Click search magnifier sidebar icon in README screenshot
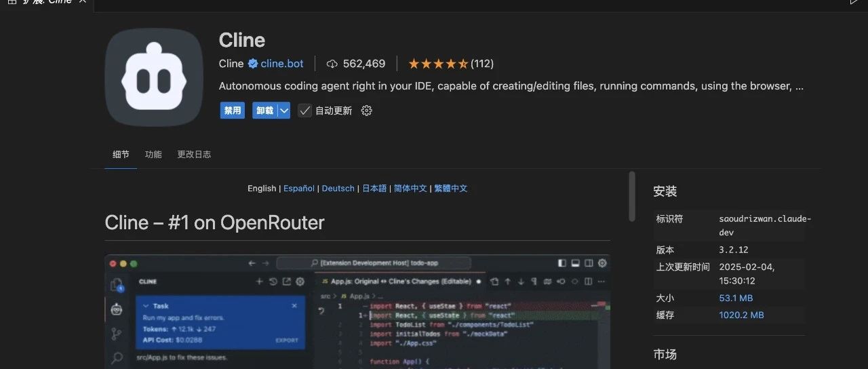Screen dimensions: 868x369 tap(117, 357)
